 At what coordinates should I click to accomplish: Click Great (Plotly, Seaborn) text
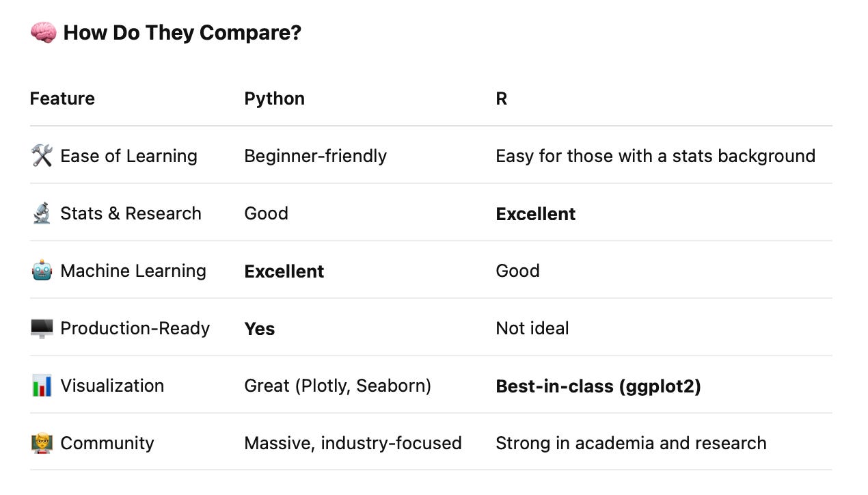click(x=337, y=386)
